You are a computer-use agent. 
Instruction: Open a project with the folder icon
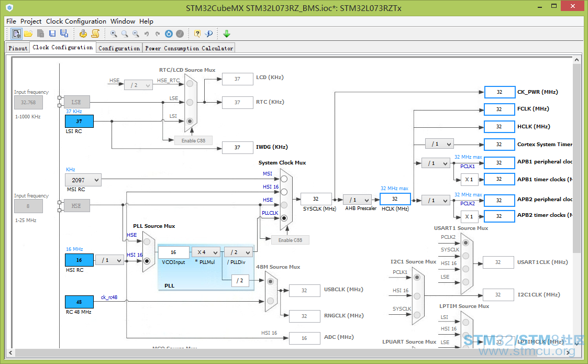click(28, 34)
